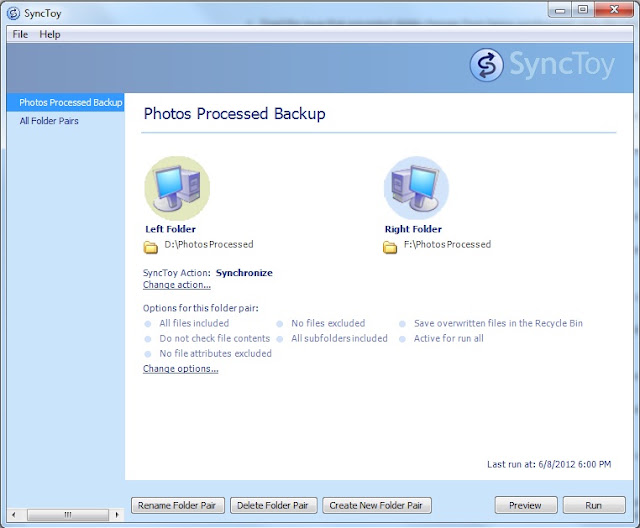Viewport: 640px width, 528px height.
Task: Click the 'No files excluded' option text
Action: pos(328,323)
